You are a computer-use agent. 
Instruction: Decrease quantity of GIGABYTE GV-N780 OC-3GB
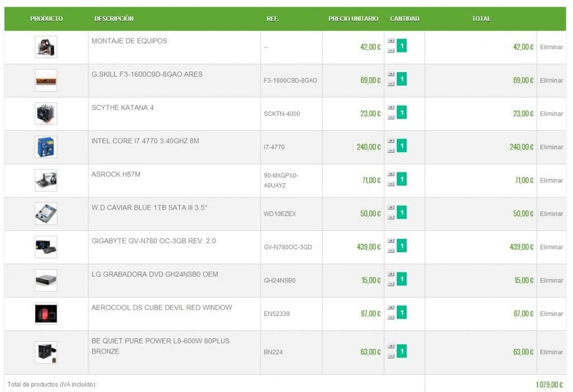click(391, 251)
